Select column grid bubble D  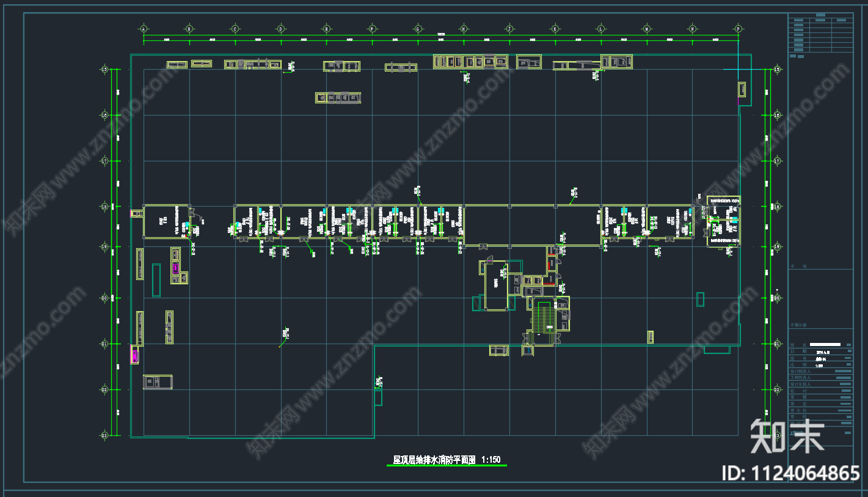click(281, 29)
